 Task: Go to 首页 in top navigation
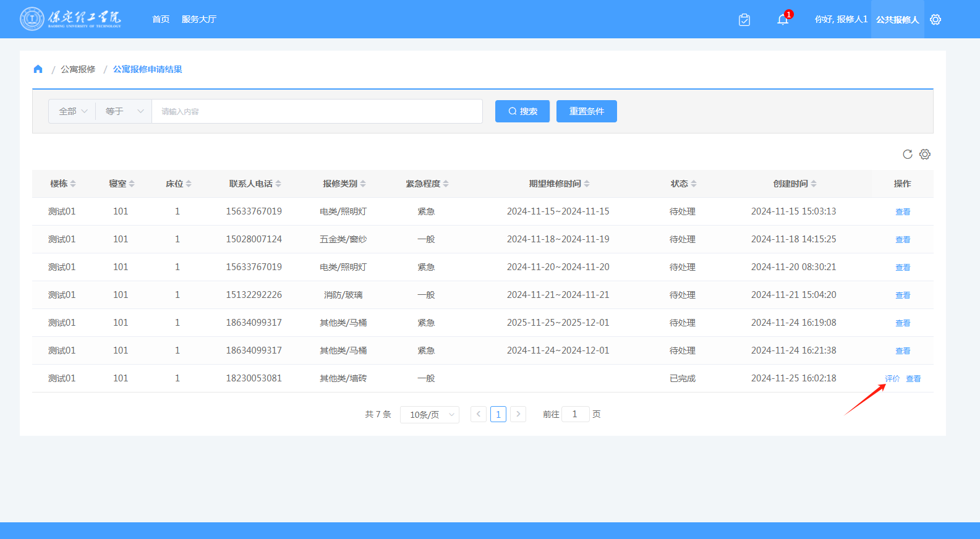coord(161,19)
